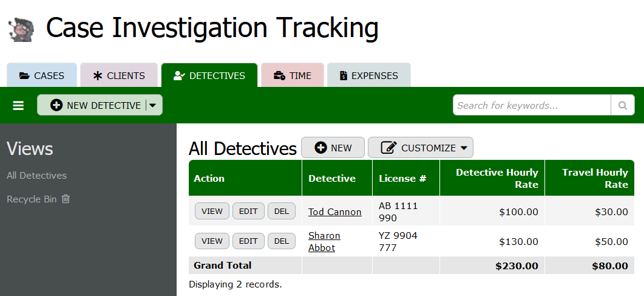Switch to the Cases tab
This screenshot has width=644, height=296.
pyautogui.click(x=42, y=76)
